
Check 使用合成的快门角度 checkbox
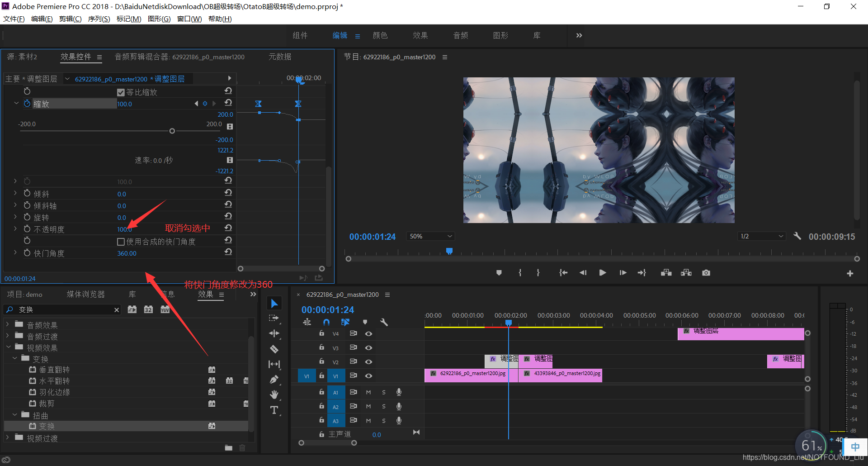pyautogui.click(x=121, y=242)
